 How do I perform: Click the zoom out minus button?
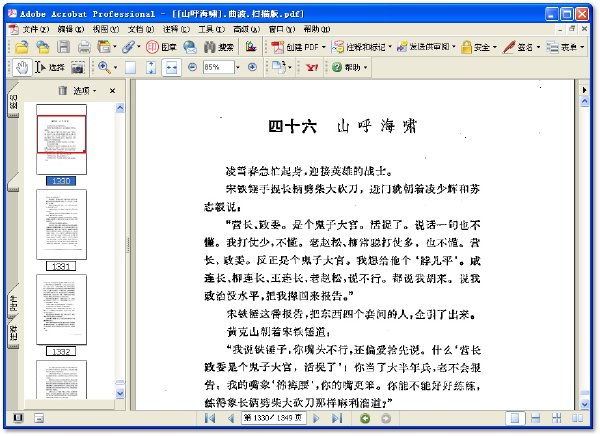pos(192,67)
